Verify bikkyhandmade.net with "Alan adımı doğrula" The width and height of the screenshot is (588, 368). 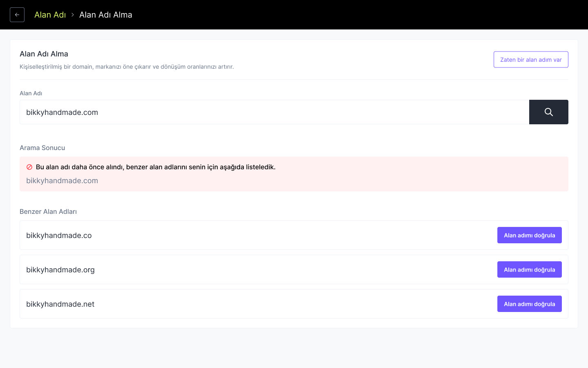(529, 304)
